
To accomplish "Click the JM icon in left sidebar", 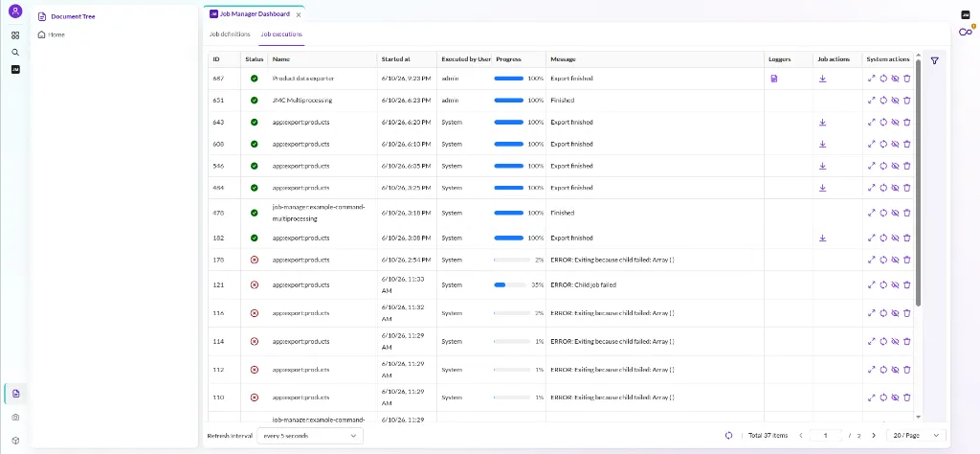I will [15, 69].
